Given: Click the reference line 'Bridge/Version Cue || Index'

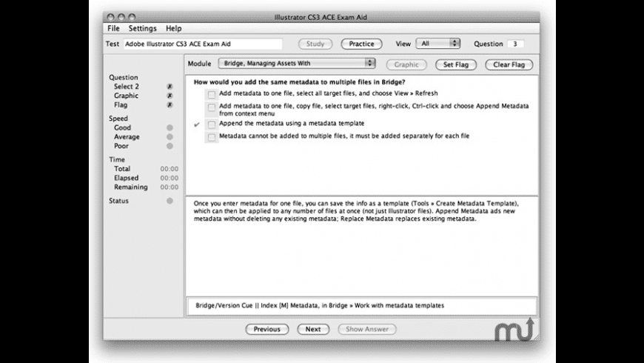Looking at the screenshot, I should point(320,305).
